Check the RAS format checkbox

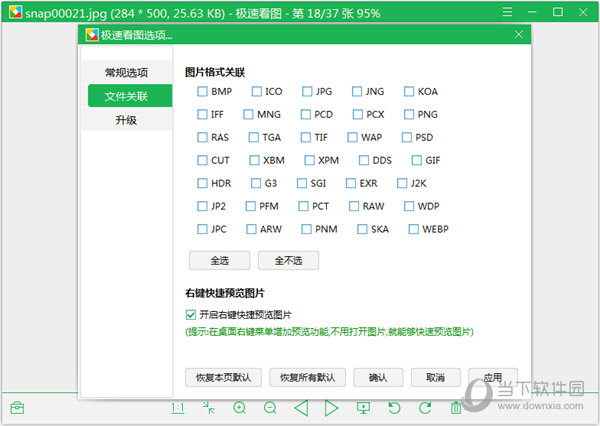pyautogui.click(x=202, y=137)
